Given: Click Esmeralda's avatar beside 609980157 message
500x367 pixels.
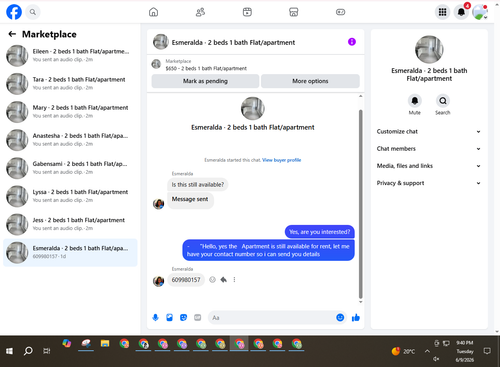Looking at the screenshot, I should pos(158,281).
